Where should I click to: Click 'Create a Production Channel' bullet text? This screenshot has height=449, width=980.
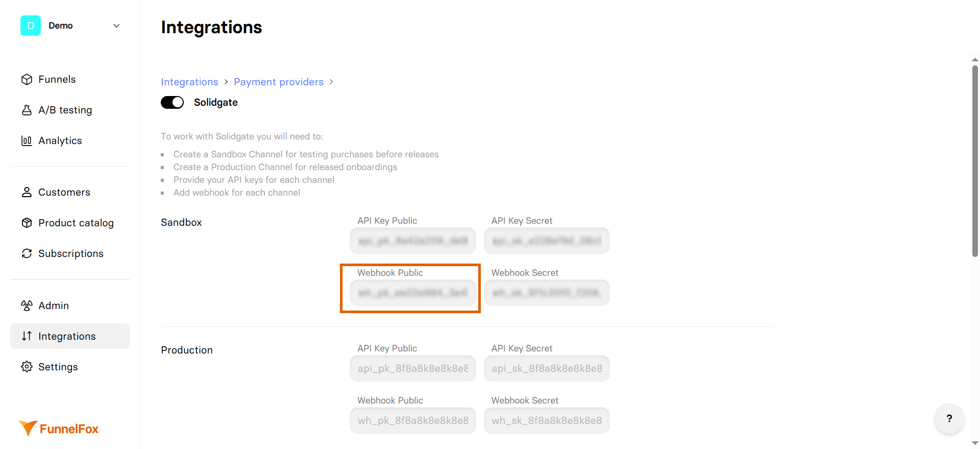pos(285,167)
